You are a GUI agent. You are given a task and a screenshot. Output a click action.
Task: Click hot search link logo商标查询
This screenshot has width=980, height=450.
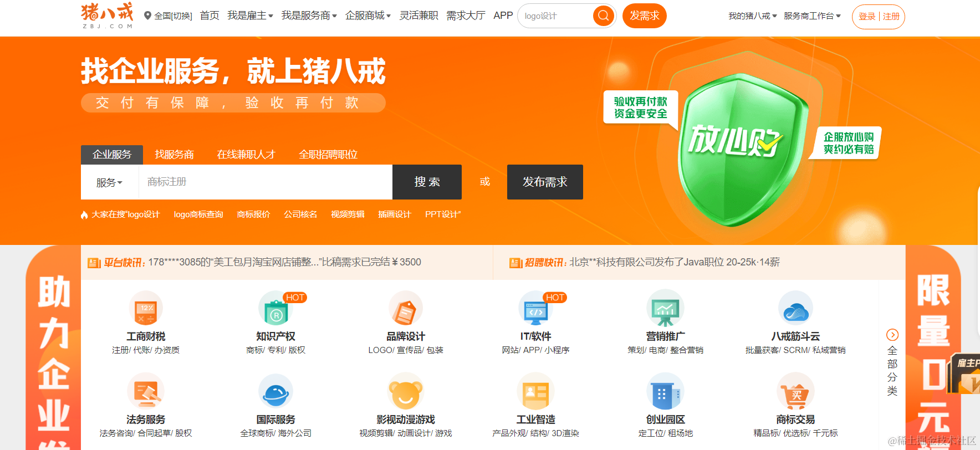(x=198, y=214)
